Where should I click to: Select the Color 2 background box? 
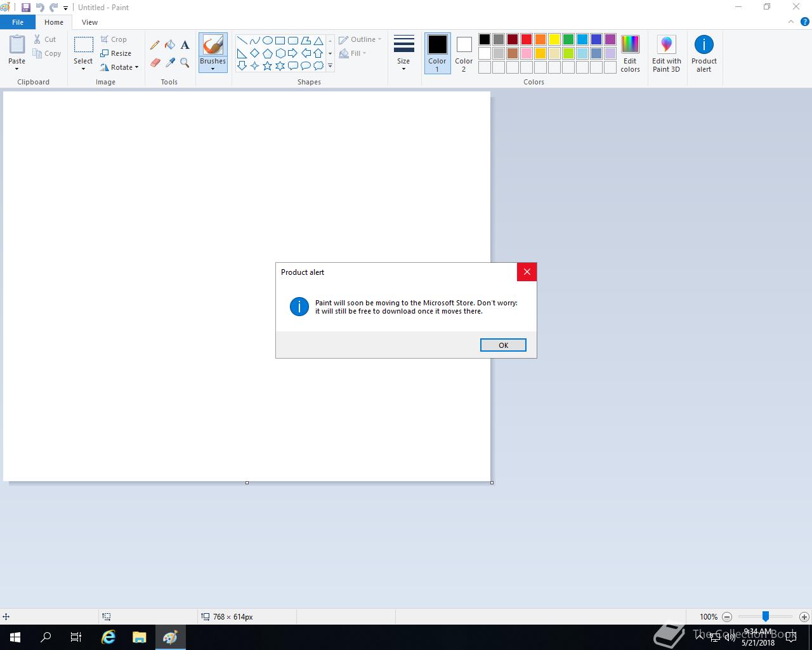[x=464, y=53]
